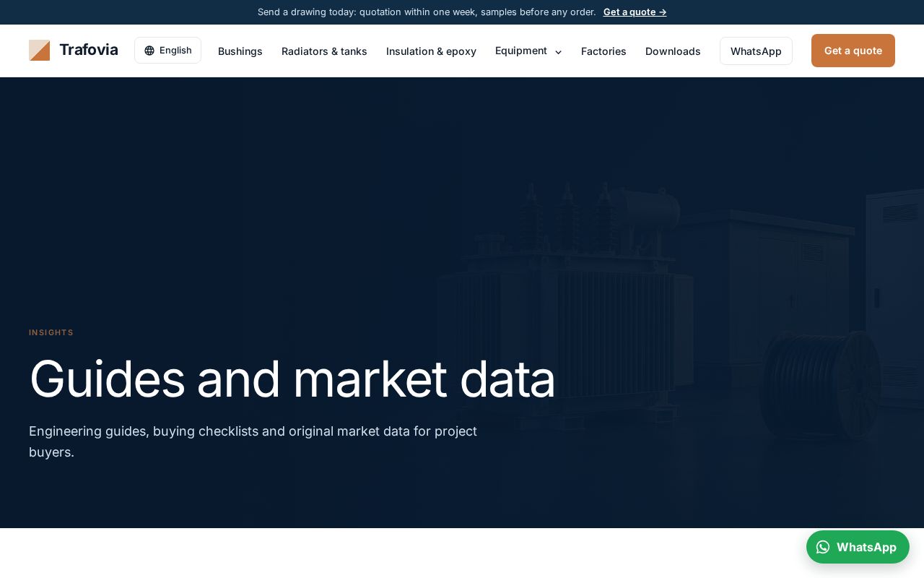Open the English language selector
This screenshot has width=924, height=578.
167,51
